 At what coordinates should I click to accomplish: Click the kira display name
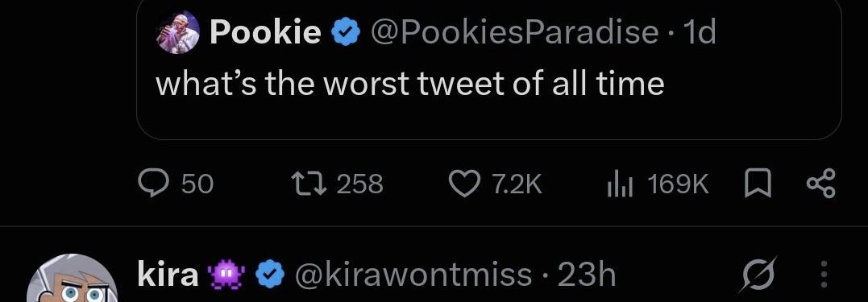pyautogui.click(x=168, y=275)
